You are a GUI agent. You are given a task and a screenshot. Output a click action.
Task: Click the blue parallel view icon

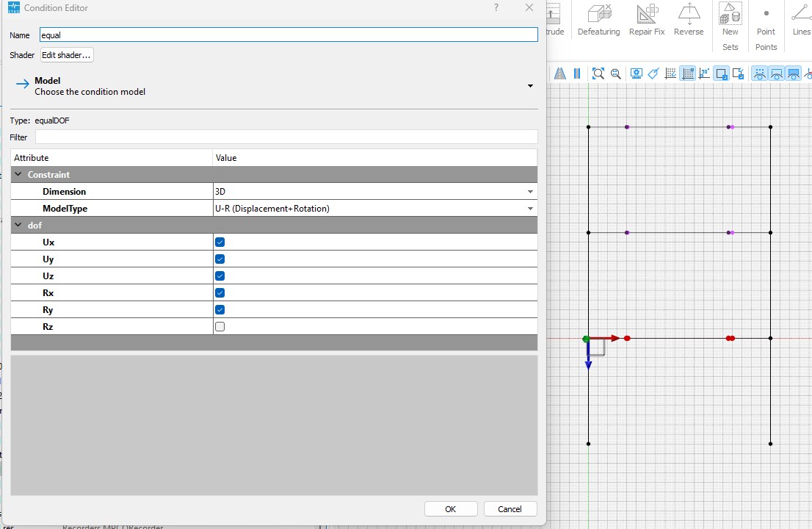pyautogui.click(x=577, y=73)
